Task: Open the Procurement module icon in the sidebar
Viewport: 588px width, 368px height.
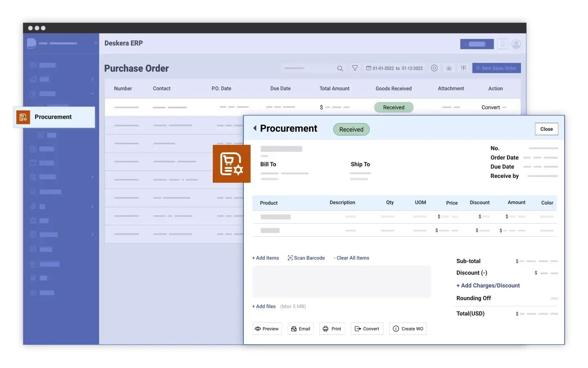Action: click(23, 117)
